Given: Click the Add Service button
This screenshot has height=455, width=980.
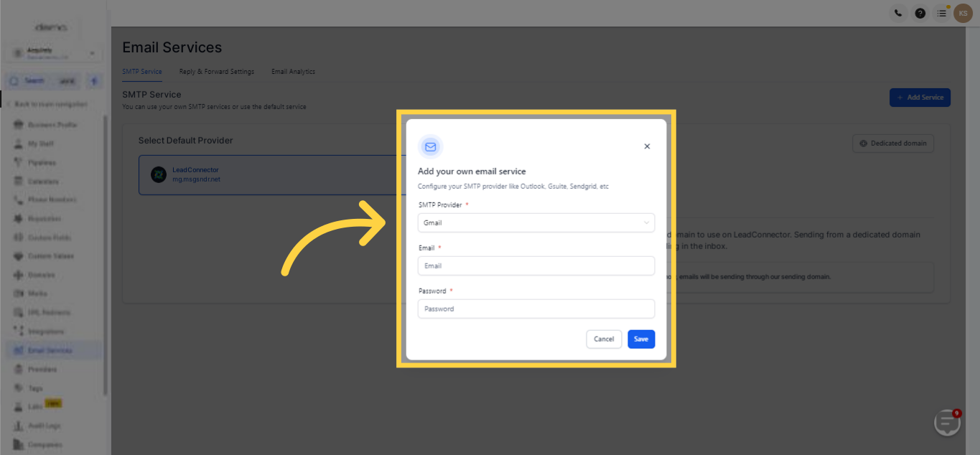Looking at the screenshot, I should 920,98.
